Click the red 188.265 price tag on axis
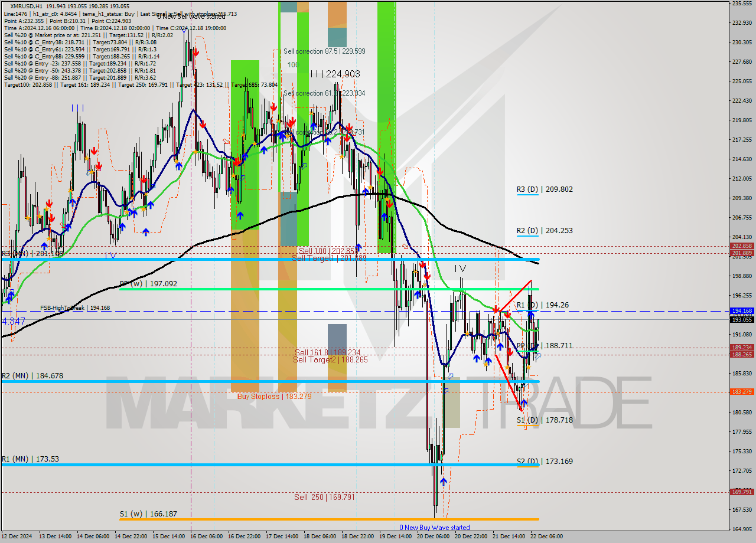Image resolution: width=756 pixels, height=543 pixels. click(x=742, y=355)
